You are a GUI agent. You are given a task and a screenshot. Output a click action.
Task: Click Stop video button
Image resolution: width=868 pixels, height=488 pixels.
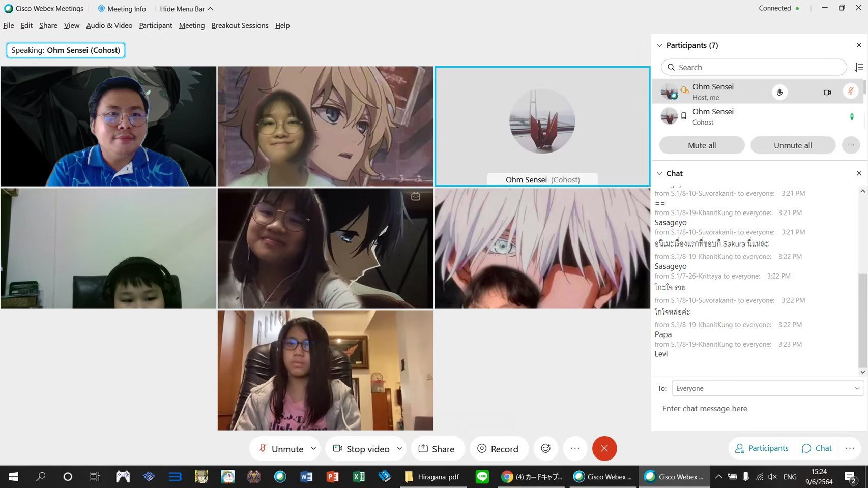tap(361, 449)
